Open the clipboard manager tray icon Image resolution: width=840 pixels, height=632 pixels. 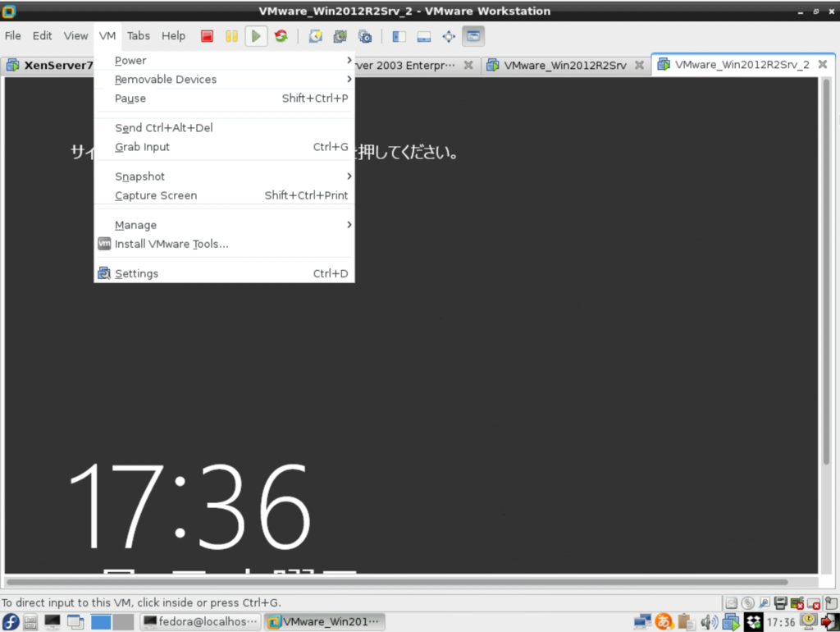tap(686, 622)
